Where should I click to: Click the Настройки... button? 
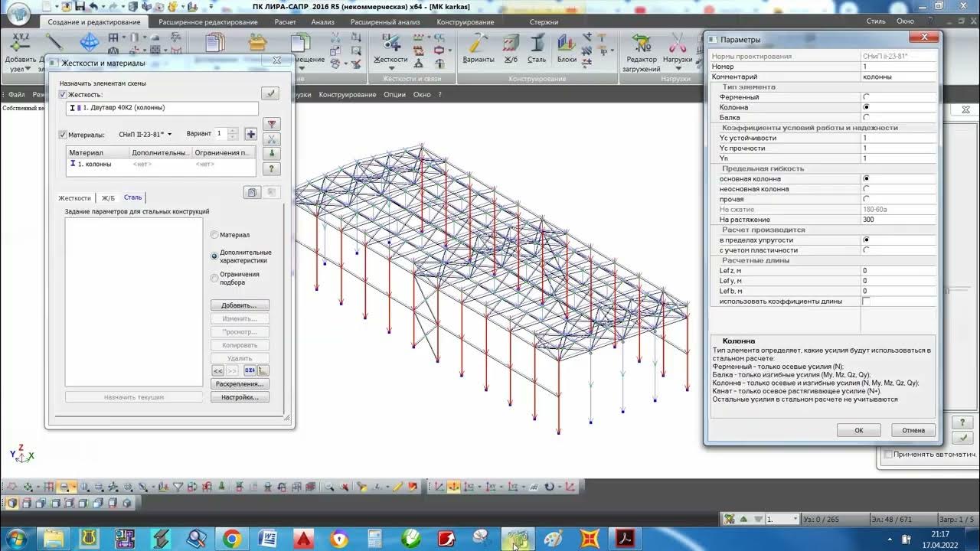pos(240,397)
